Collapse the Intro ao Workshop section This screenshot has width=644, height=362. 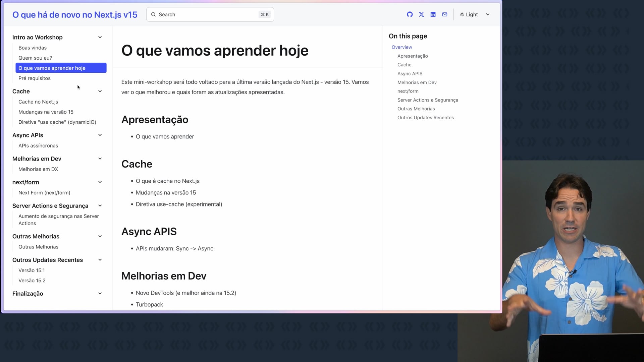pos(100,37)
